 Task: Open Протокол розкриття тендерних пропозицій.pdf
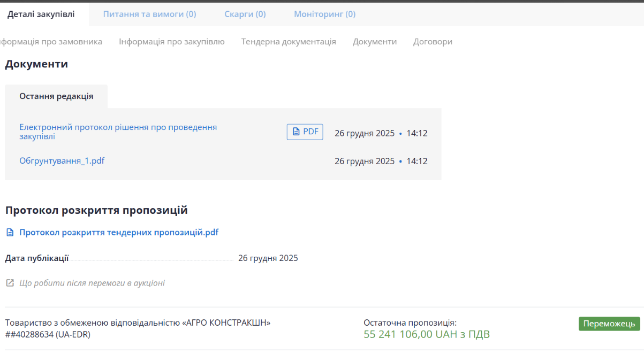119,233
